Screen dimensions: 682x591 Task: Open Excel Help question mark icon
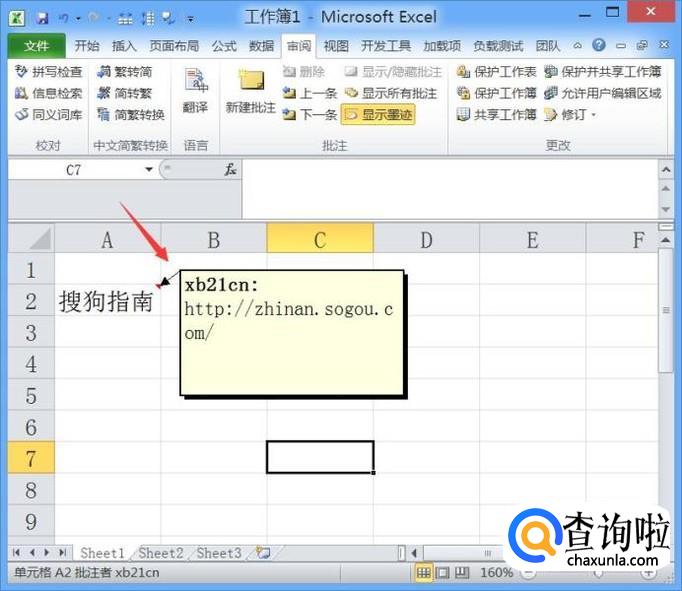pyautogui.click(x=599, y=45)
